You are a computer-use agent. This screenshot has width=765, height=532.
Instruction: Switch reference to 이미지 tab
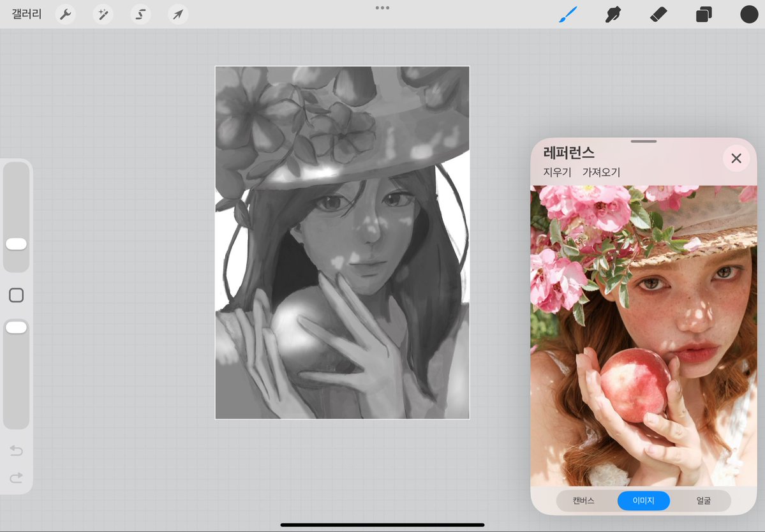[644, 501]
